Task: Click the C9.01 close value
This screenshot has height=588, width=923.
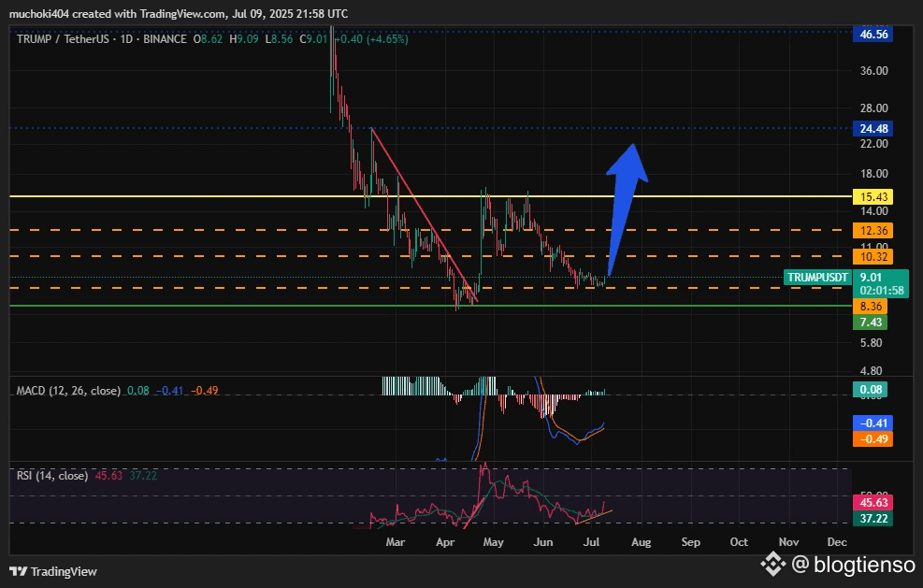Action: click(x=313, y=39)
